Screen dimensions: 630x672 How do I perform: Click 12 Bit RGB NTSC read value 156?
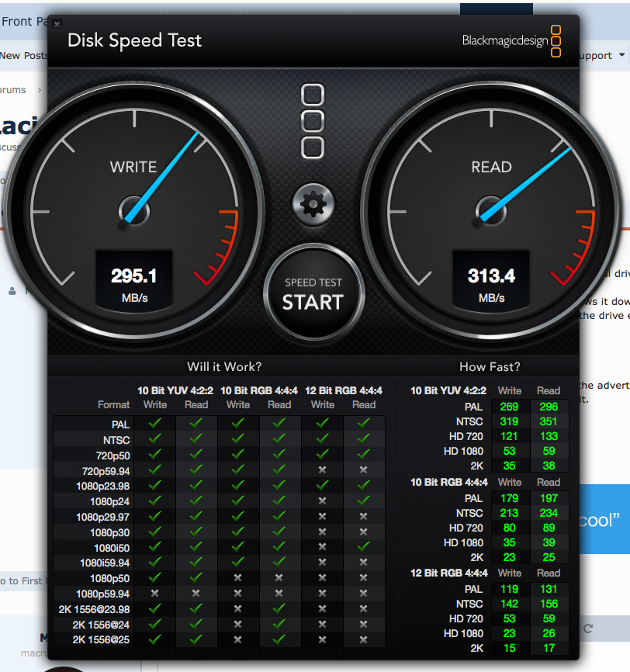point(549,604)
